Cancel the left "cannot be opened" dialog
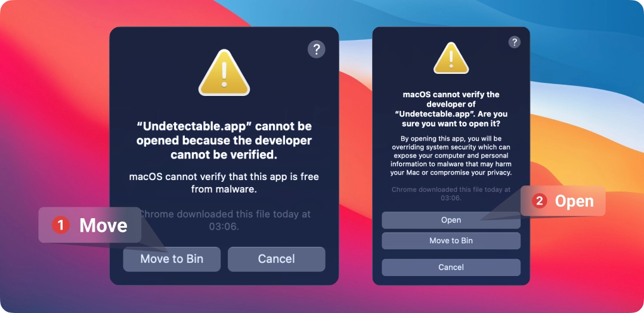The height and width of the screenshot is (313, 644). pos(277,259)
